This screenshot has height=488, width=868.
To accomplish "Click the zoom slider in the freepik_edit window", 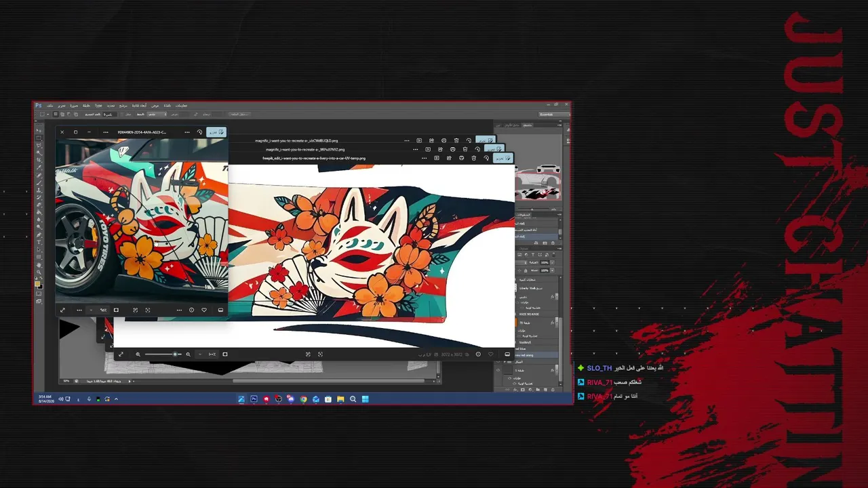I will pos(163,354).
